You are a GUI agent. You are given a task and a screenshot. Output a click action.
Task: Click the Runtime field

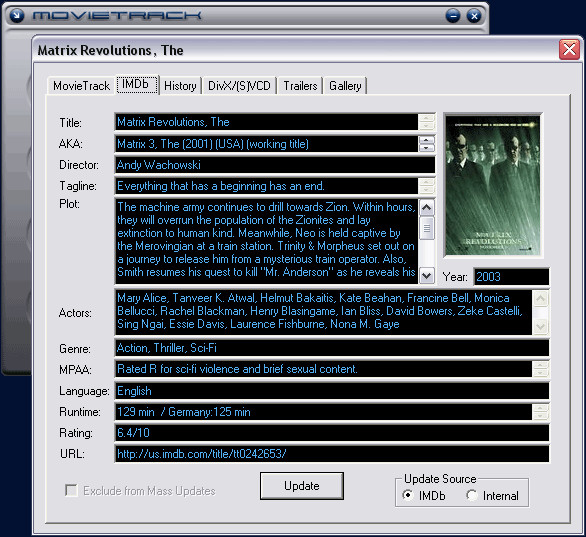(x=323, y=412)
